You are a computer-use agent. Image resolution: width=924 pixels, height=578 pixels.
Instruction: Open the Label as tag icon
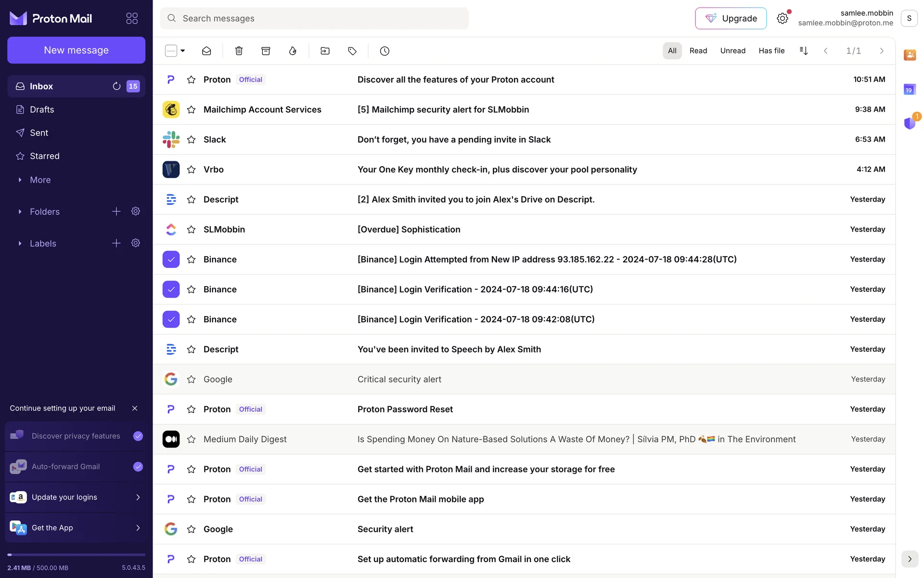coord(352,51)
